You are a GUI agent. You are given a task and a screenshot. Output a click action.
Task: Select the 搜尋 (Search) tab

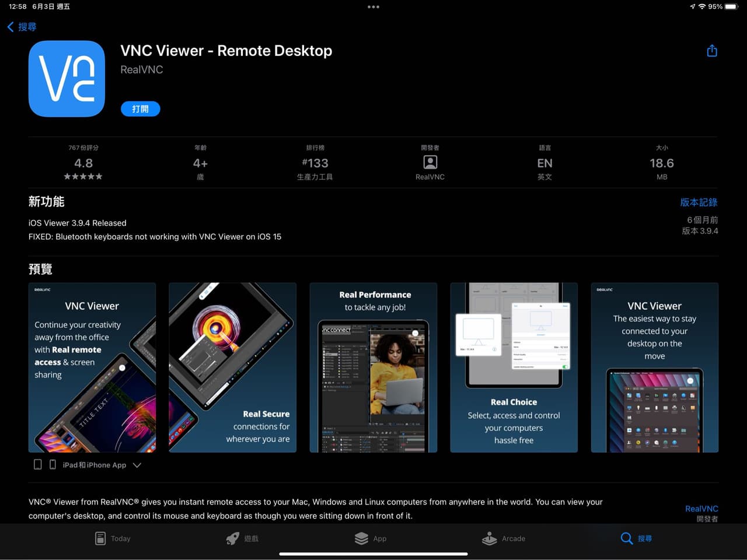[x=636, y=538]
